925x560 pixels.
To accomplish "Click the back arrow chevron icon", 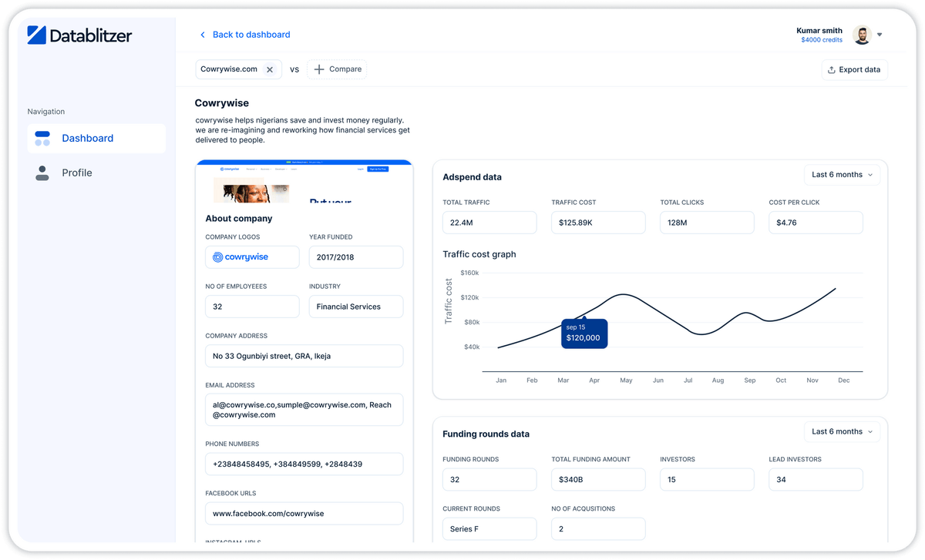I will pyautogui.click(x=203, y=35).
